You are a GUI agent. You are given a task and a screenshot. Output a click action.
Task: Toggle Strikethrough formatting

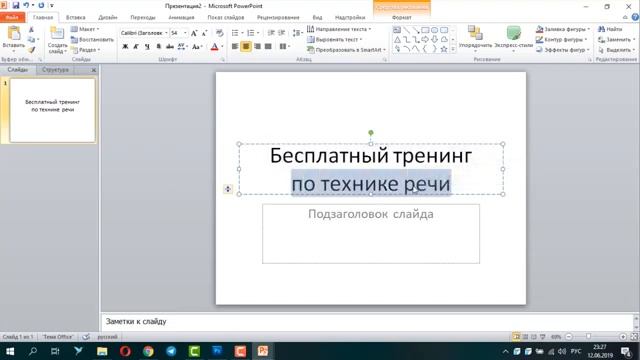click(x=170, y=47)
